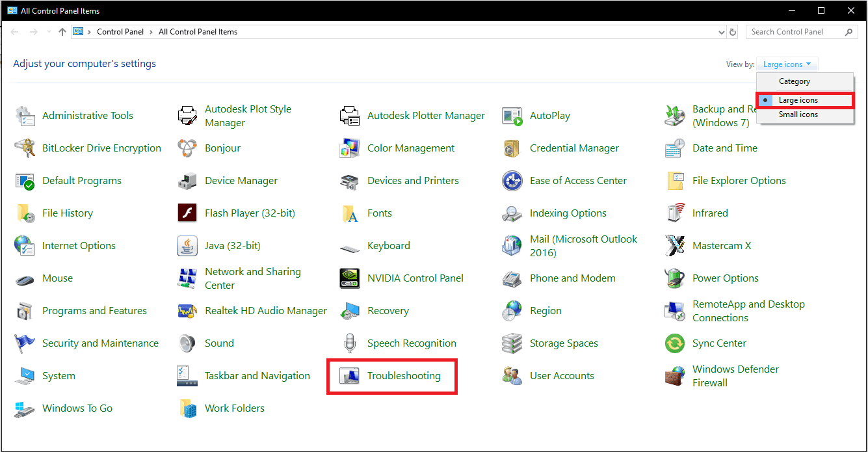The height and width of the screenshot is (452, 868).
Task: Go up one level with up arrow
Action: (62, 32)
